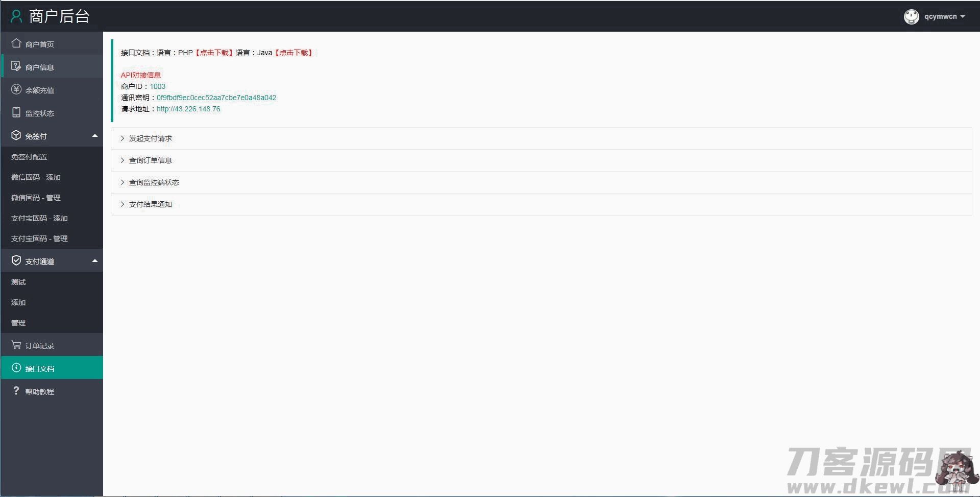
Task: Expand the 查询订单信息 section
Action: coord(150,160)
